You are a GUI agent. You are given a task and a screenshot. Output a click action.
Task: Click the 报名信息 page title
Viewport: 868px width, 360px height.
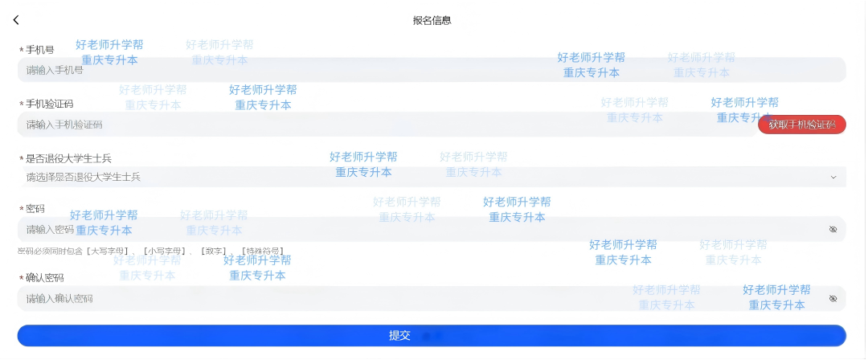pos(432,21)
